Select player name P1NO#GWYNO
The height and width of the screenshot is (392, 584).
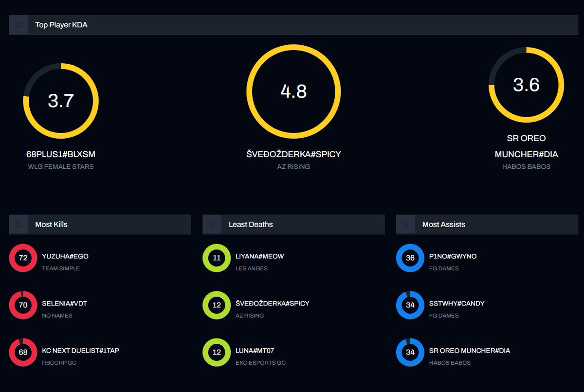[453, 256]
